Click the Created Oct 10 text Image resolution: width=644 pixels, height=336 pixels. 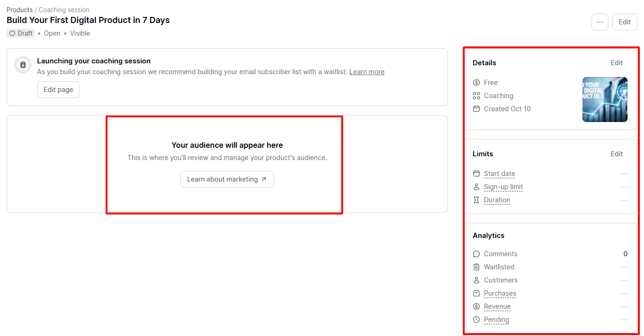[x=507, y=109]
